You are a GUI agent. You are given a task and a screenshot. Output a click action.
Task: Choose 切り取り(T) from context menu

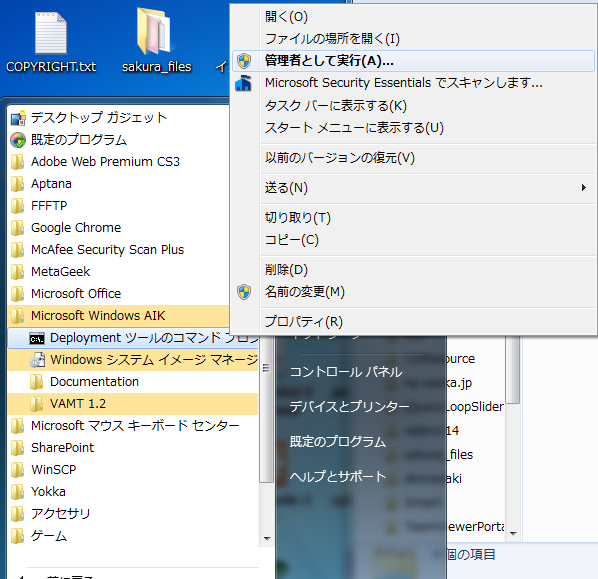click(413, 217)
